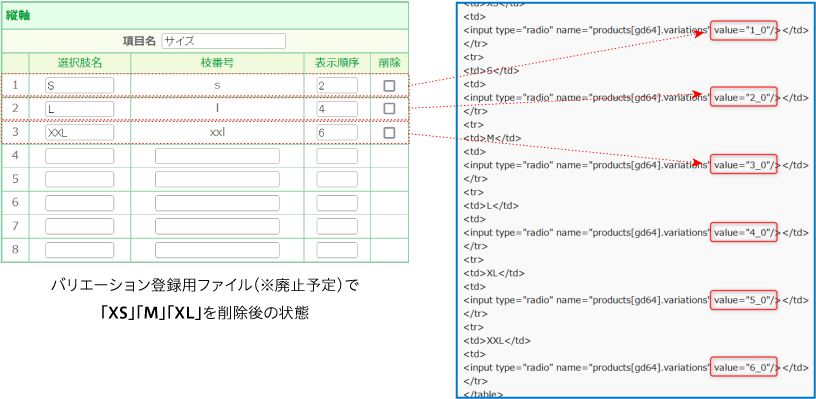Screen dimensions: 816x399
Task: Click the highlighted value="4_0" code box
Action: click(744, 233)
